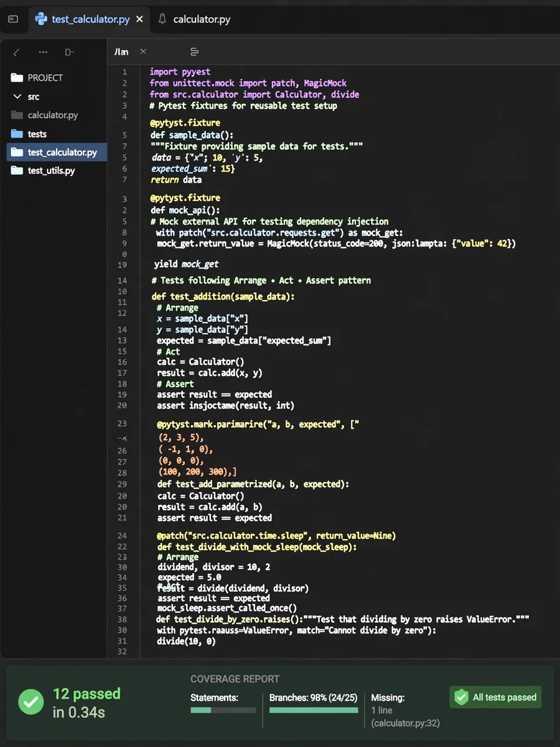
Task: Click the '12 passed' result text
Action: (86, 694)
